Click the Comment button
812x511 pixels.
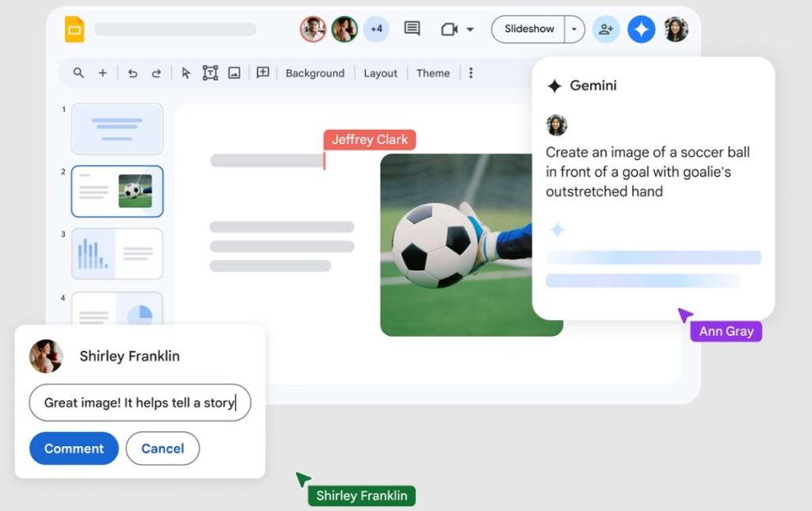click(74, 448)
